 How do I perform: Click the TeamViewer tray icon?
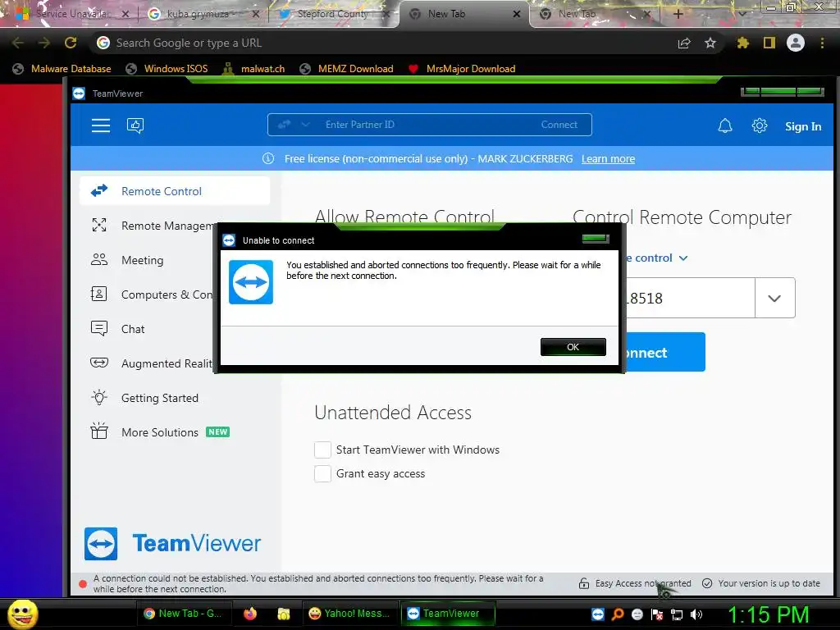coord(598,614)
